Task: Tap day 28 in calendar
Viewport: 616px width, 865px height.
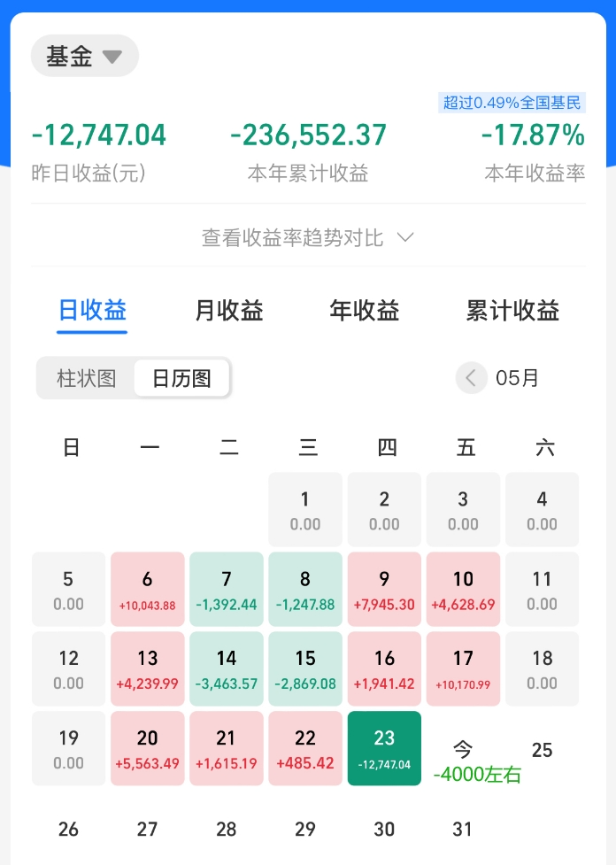Action: point(226,829)
